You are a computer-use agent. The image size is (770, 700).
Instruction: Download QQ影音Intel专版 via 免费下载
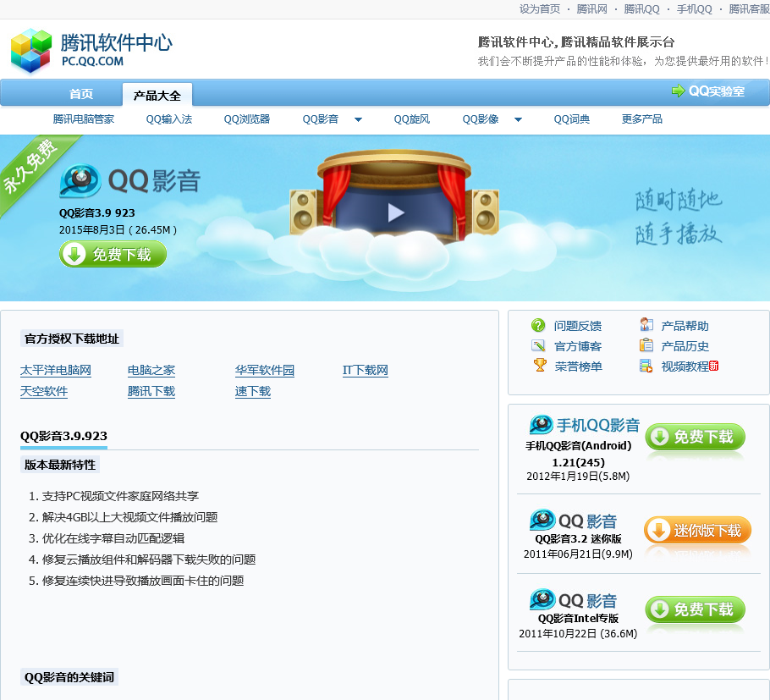coord(695,609)
